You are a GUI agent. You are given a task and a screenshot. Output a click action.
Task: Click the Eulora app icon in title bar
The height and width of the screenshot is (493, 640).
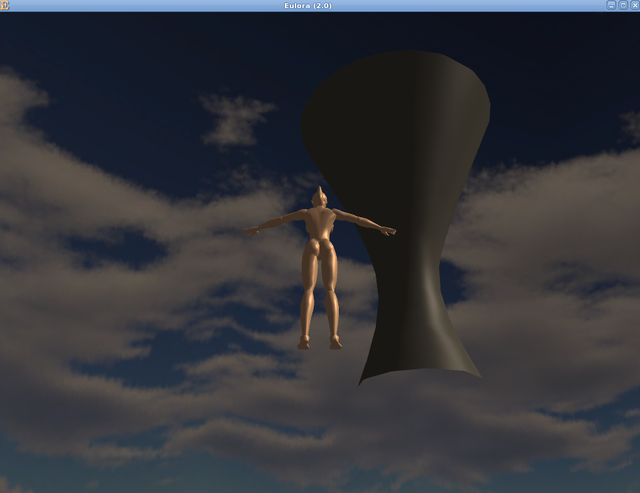pyautogui.click(x=5, y=5)
